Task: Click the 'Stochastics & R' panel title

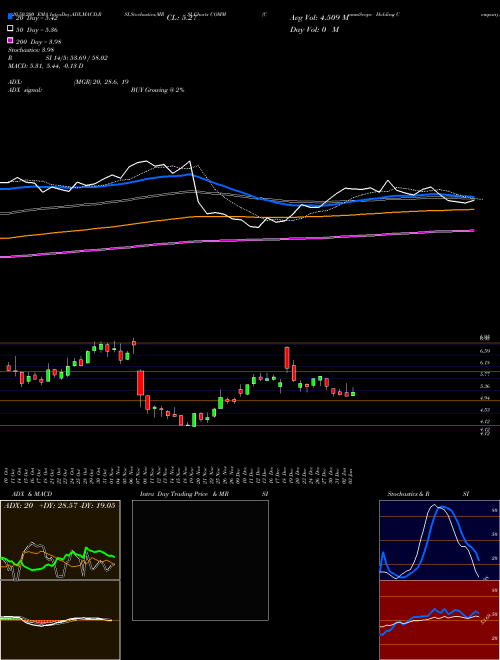Action: coord(408,494)
